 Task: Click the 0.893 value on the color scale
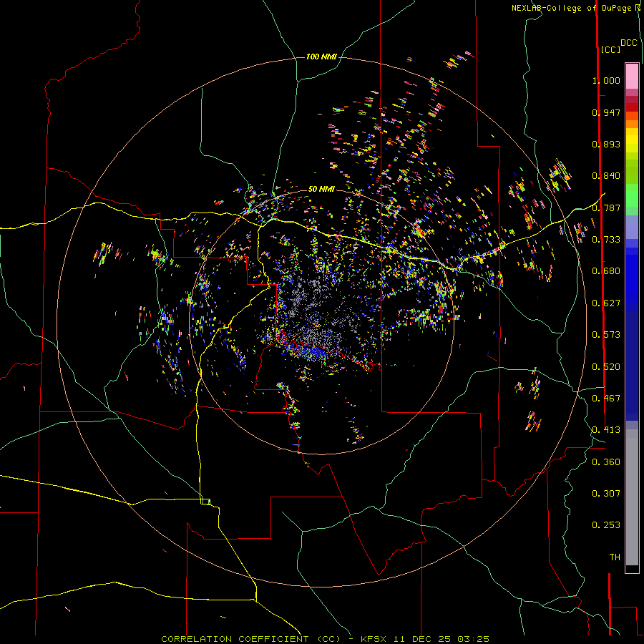point(606,144)
